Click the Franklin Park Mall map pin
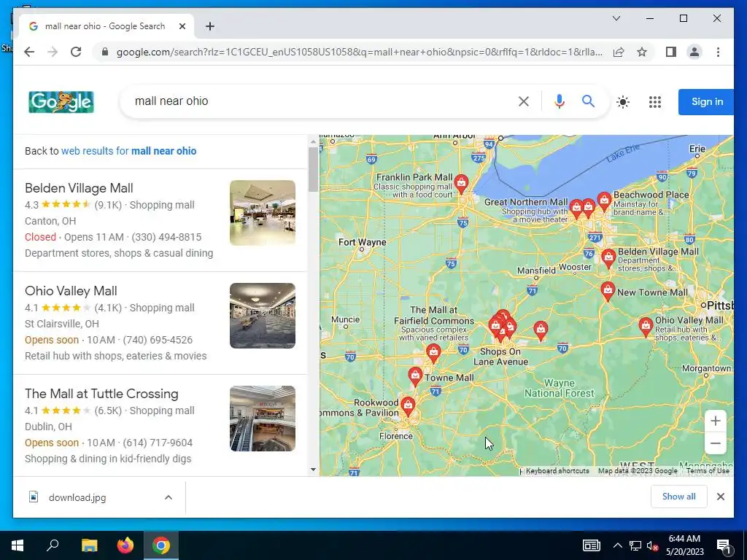Image resolution: width=747 pixels, height=560 pixels. [461, 183]
